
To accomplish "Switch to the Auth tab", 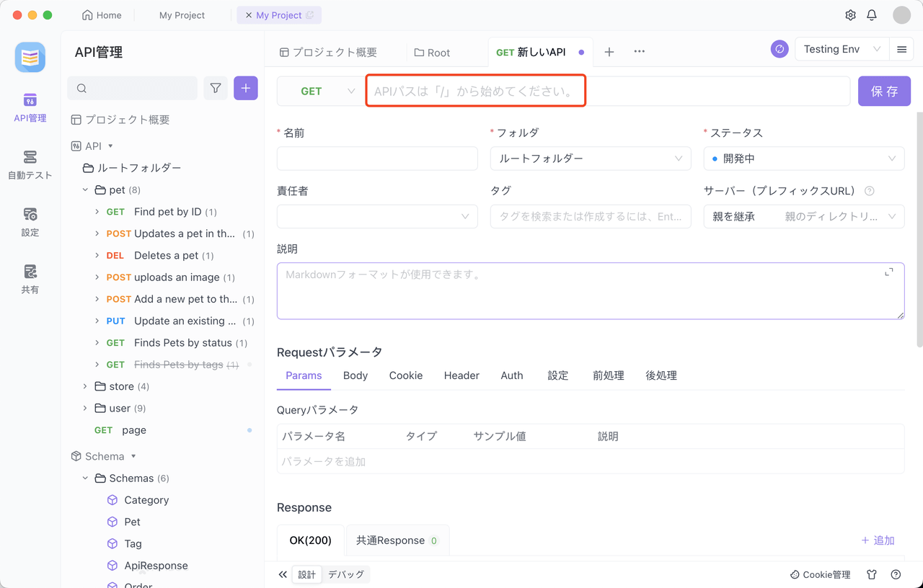I will 512,375.
